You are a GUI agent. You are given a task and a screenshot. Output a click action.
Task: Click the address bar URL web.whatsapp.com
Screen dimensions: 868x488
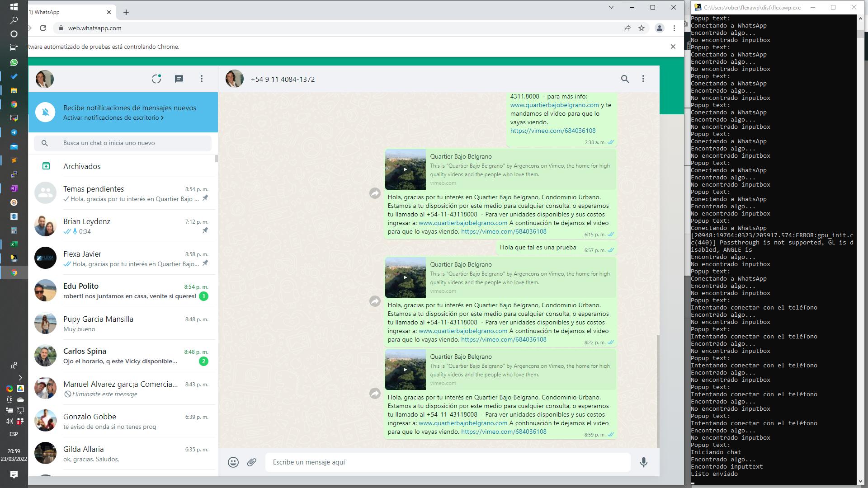(x=94, y=28)
